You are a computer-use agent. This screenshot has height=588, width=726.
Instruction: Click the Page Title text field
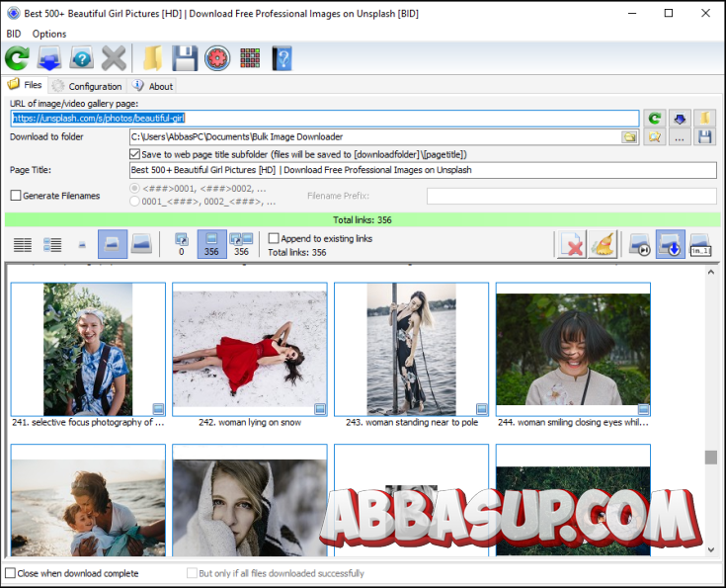423,170
